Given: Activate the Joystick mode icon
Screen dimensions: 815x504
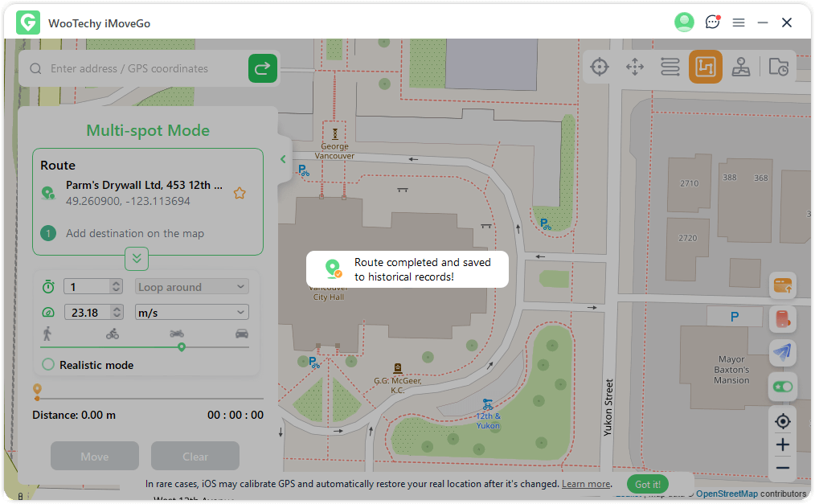Looking at the screenshot, I should point(741,68).
